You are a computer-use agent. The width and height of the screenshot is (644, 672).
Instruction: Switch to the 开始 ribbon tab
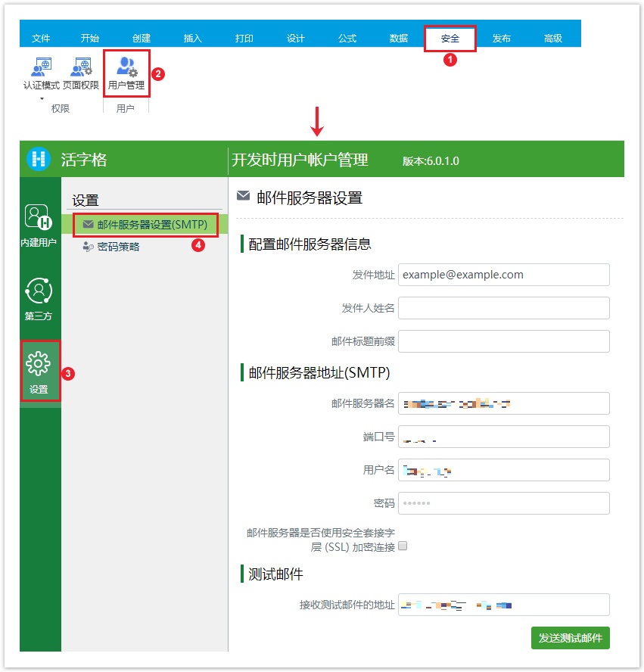tap(90, 38)
